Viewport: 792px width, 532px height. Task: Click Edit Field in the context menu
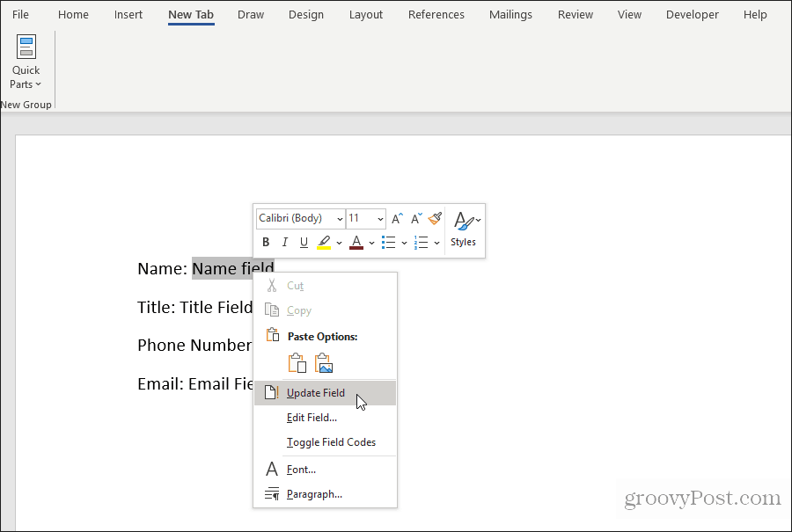tap(314, 418)
